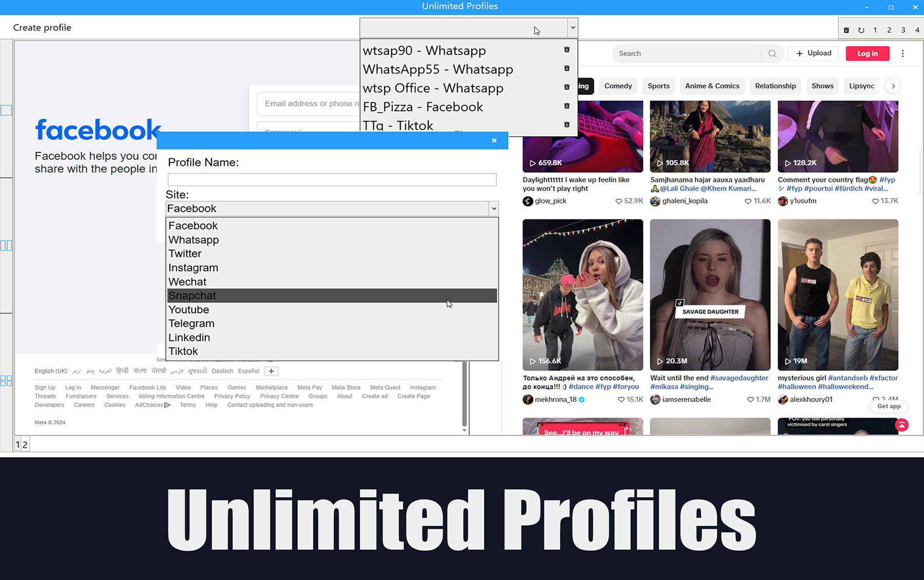The image size is (924, 580).
Task: Select the single-pane layout icon in left sidebar
Action: [x=7, y=109]
